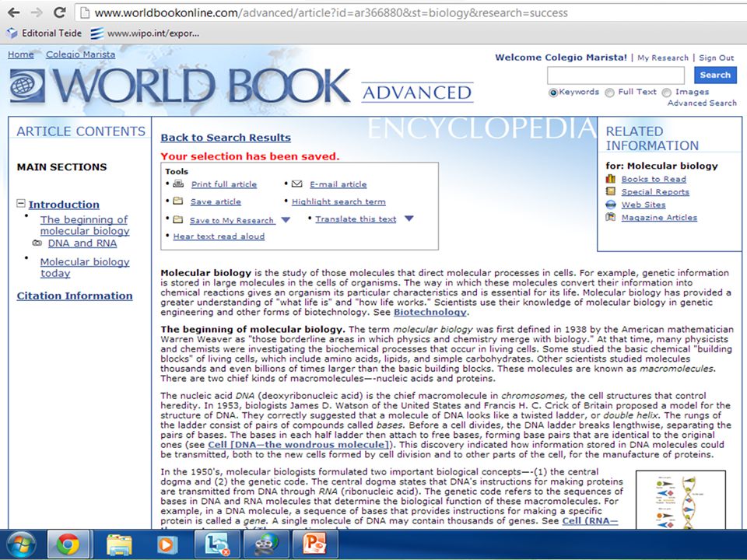
Task: Click Highlight search term link
Action: click(338, 201)
